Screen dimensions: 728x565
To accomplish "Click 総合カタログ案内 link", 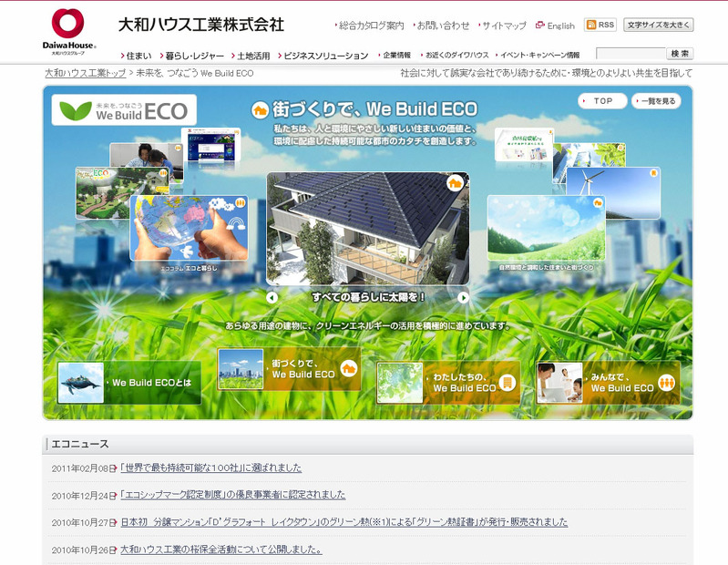I will tap(370, 26).
